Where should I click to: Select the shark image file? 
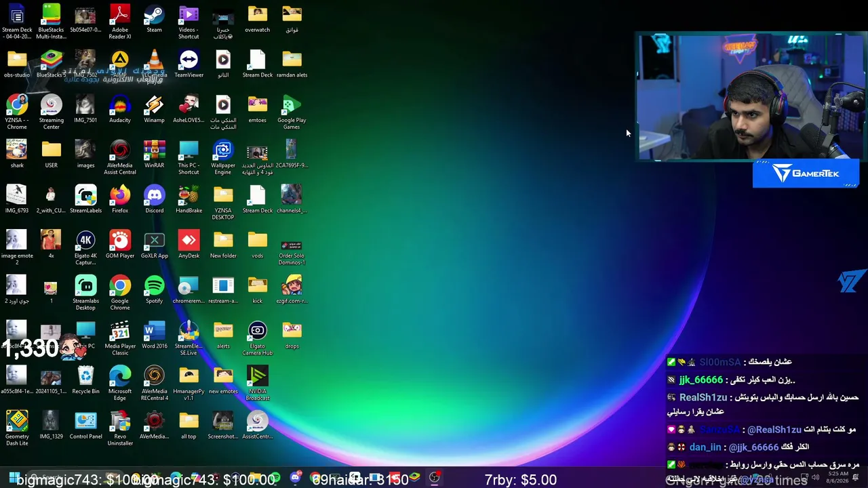pyautogui.click(x=17, y=155)
